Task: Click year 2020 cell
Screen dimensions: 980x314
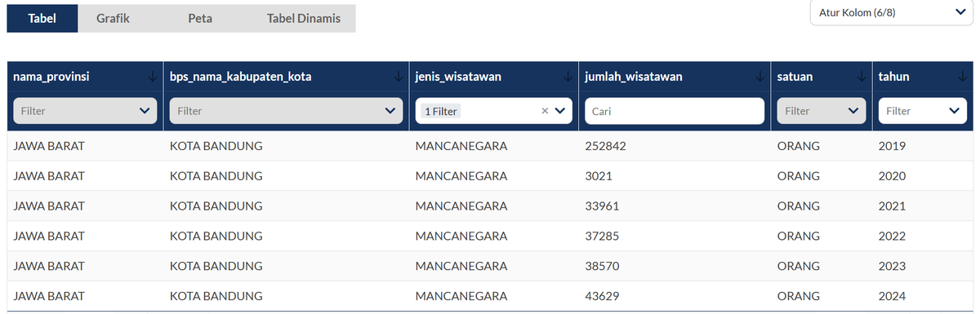Action: 892,176
